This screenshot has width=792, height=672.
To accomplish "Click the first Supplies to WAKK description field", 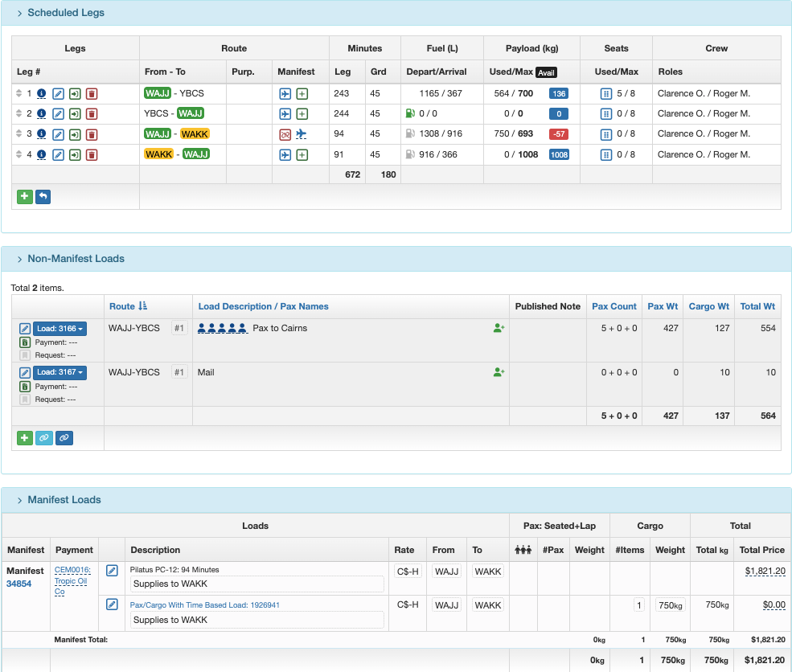I will 256,584.
